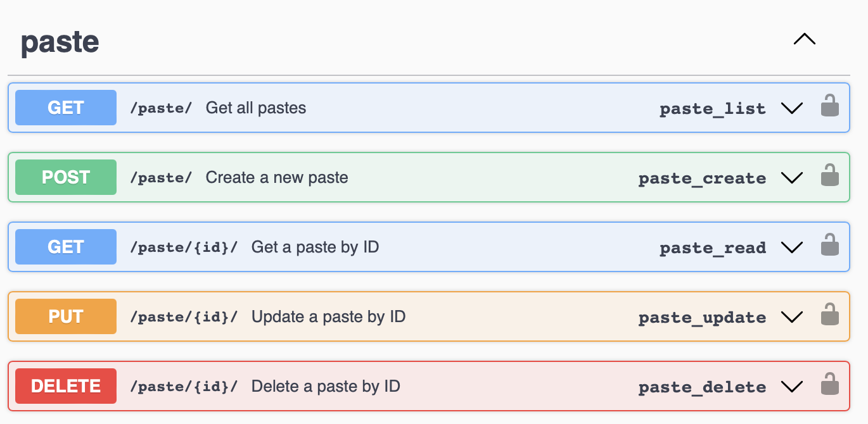Expand the paste_update operation chevron
The height and width of the screenshot is (424, 868).
coord(792,317)
